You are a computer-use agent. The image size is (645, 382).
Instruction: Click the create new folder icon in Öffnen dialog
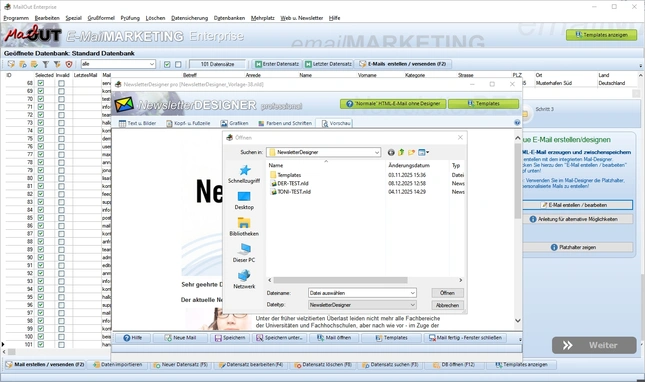coord(411,153)
